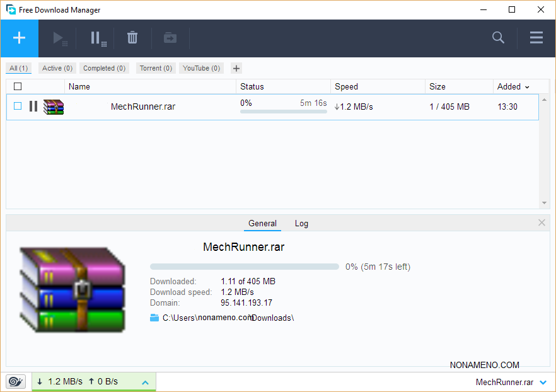Add a new filter tag with plus button
The height and width of the screenshot is (392, 556).
[236, 68]
